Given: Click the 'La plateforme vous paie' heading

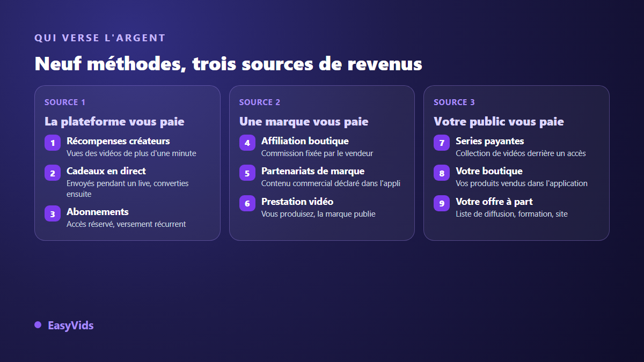Looking at the screenshot, I should pos(114,122).
